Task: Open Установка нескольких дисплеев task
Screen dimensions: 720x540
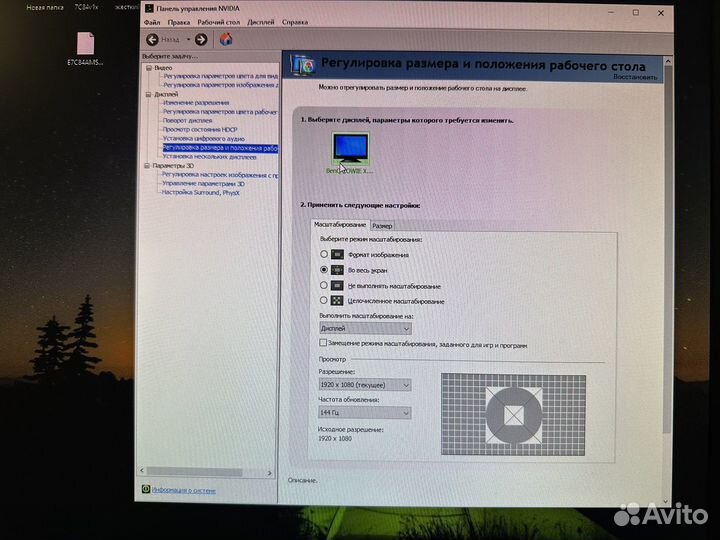Action: click(210, 157)
